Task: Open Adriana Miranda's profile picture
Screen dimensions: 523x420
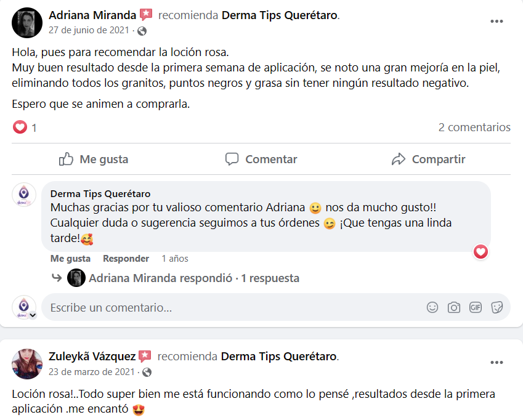Action: point(27,23)
